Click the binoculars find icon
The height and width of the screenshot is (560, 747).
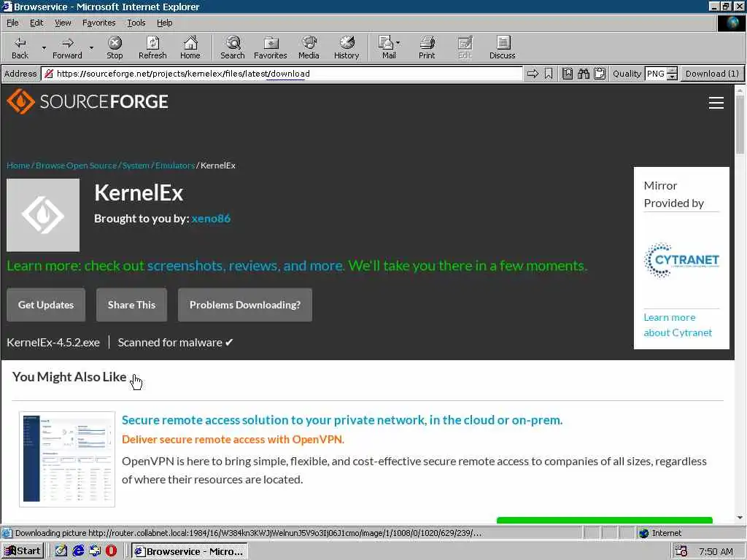coord(584,74)
